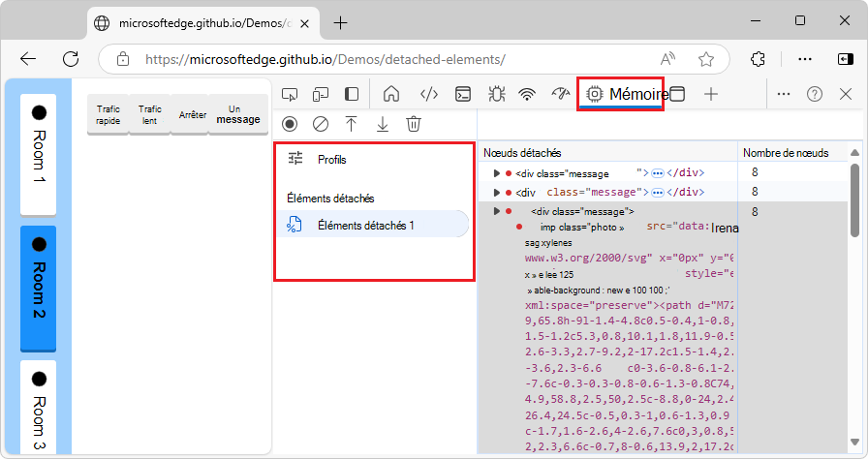
Task: Start recording a memory profile
Action: click(290, 124)
